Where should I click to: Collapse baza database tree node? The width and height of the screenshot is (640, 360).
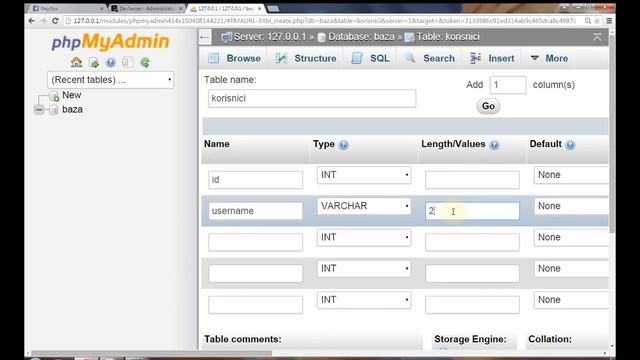(x=39, y=109)
